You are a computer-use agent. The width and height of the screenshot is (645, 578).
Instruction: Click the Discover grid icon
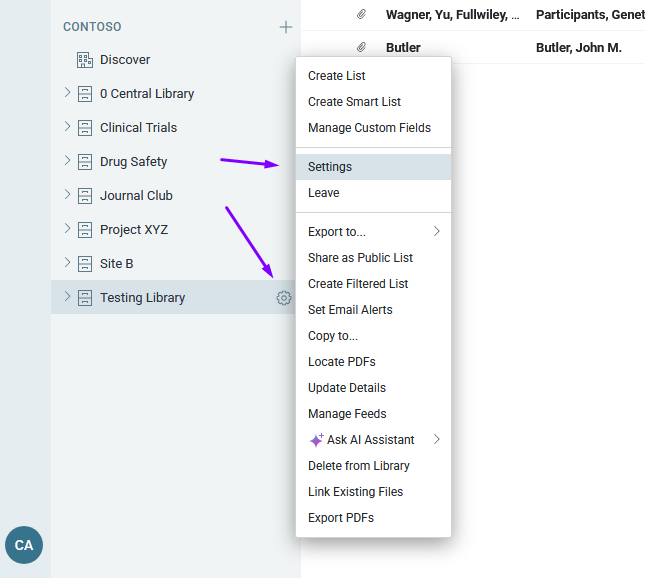[x=85, y=60]
